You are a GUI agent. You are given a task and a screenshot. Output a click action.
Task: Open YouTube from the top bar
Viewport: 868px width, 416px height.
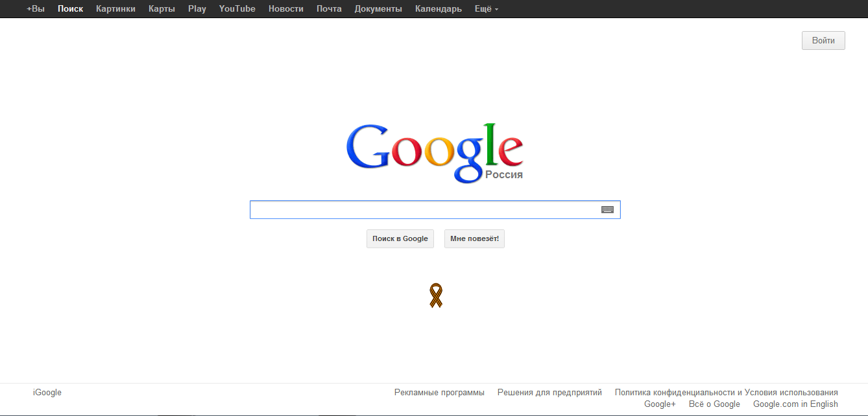point(237,9)
